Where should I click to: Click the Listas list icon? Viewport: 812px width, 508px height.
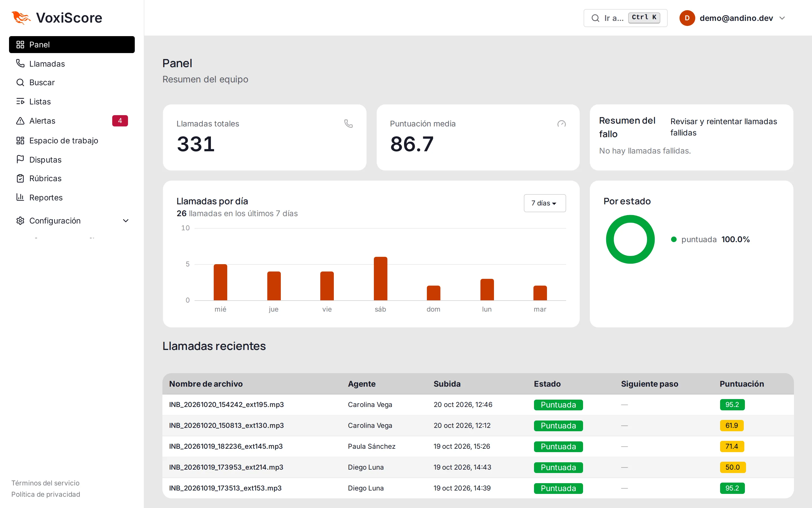[20, 102]
